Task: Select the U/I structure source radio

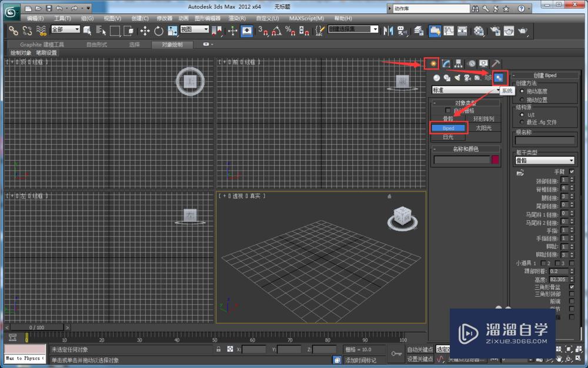Action: [x=522, y=115]
